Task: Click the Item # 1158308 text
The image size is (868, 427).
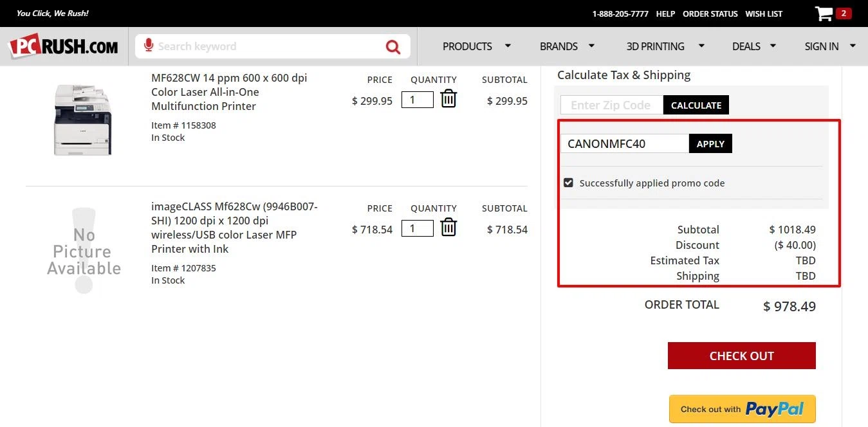Action: (x=183, y=125)
